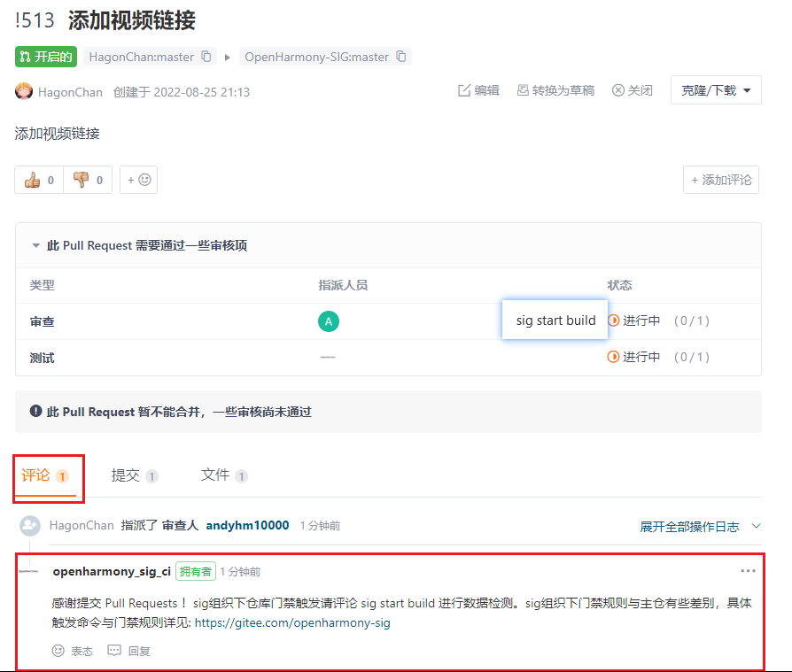This screenshot has height=672, width=792.
Task: Copy the HagonChan:master branch name
Action: pyautogui.click(x=206, y=57)
